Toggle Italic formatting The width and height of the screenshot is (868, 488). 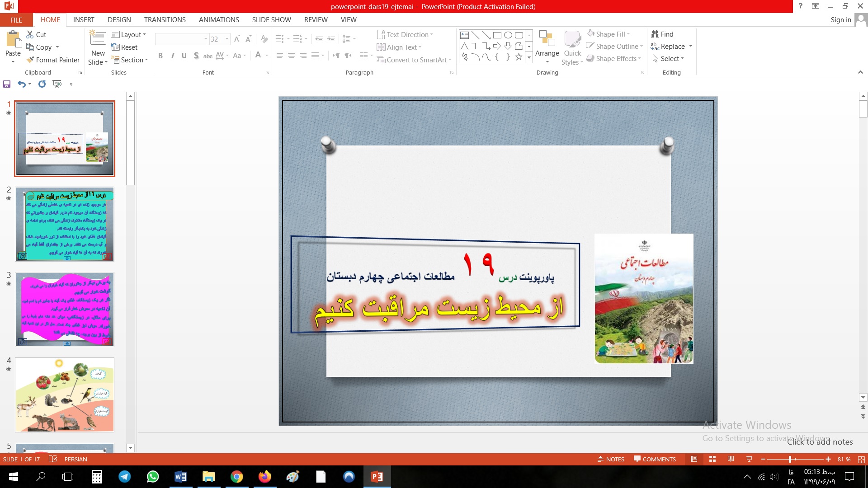tap(172, 56)
